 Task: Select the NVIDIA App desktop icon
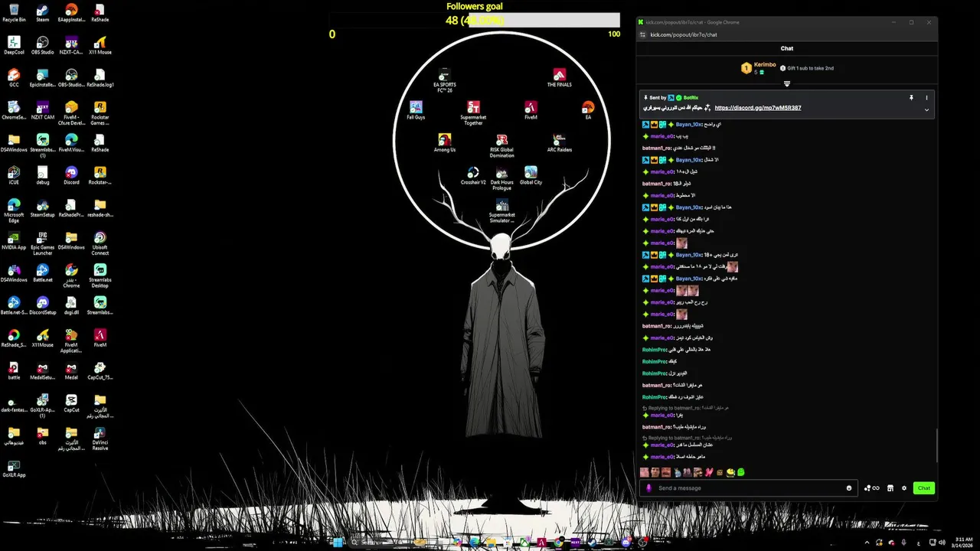pos(14,240)
